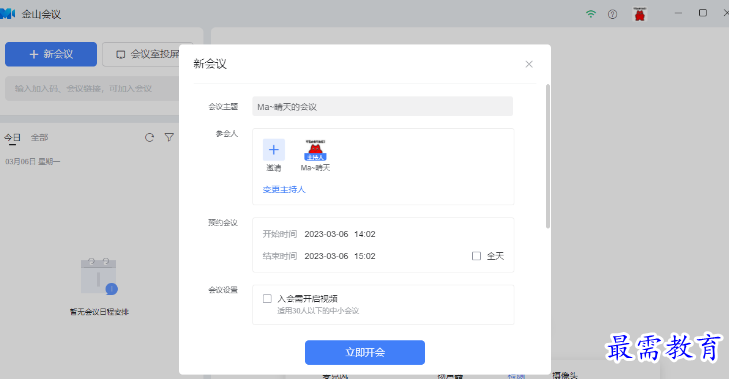Screen dimensions: 729x379
Task: Click the empty calendar illustration icon
Action: tap(99, 277)
